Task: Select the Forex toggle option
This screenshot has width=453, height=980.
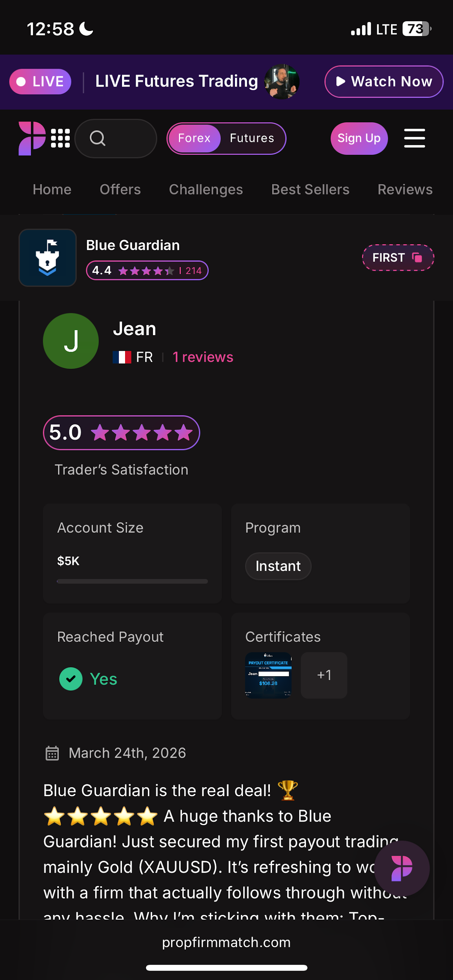Action: 194,138
